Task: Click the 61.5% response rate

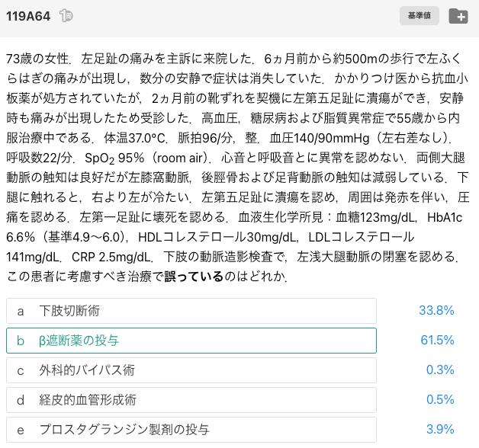Action: 437,340
